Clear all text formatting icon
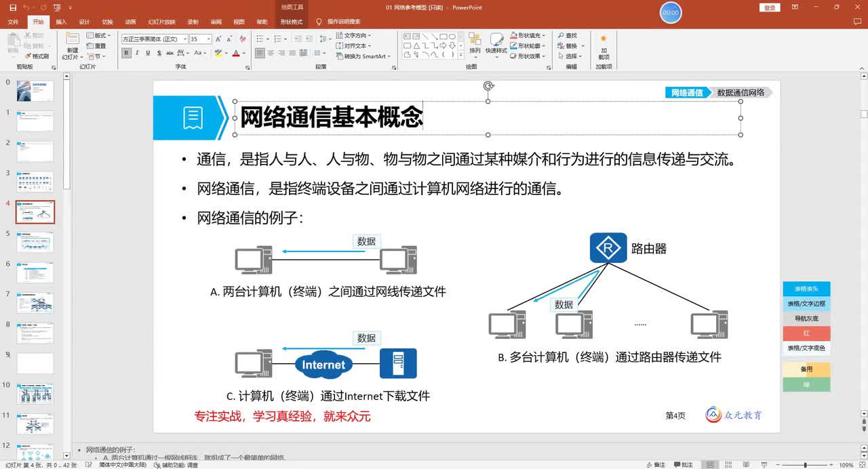Image resolution: width=868 pixels, height=469 pixels. pyautogui.click(x=243, y=39)
